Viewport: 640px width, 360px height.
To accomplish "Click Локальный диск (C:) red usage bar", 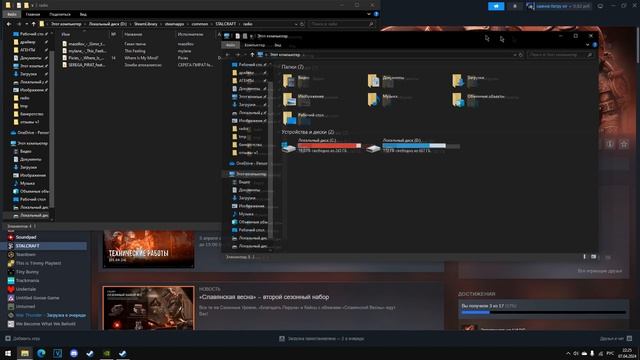I will [329, 146].
